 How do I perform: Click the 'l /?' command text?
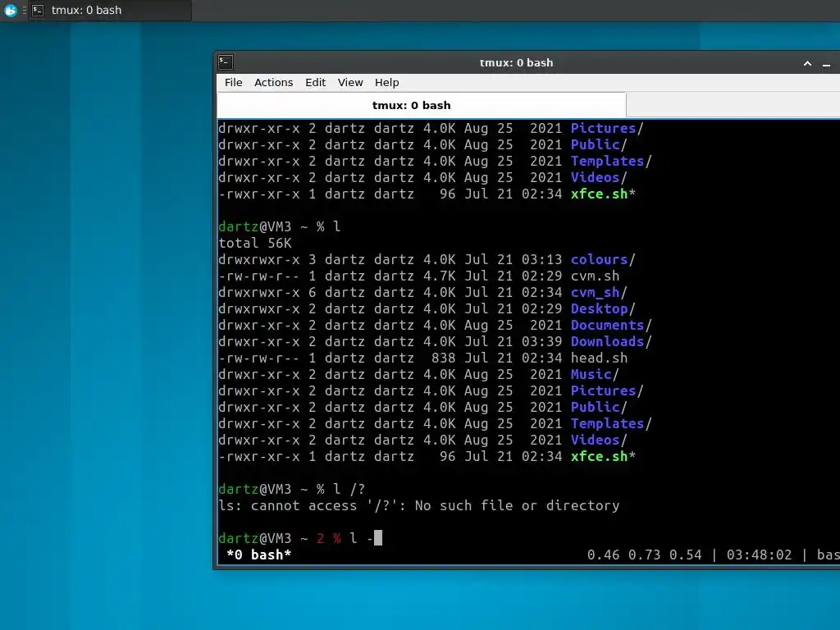click(x=349, y=489)
